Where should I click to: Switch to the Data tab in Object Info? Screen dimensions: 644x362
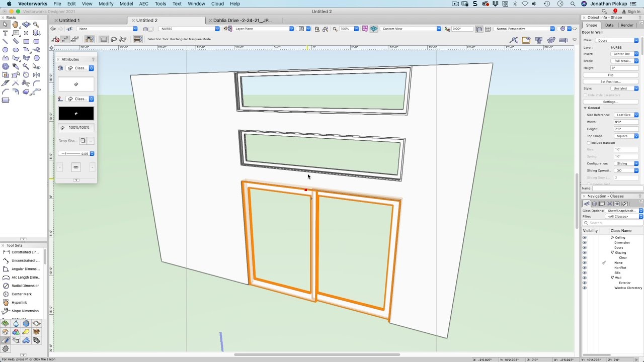[609, 25]
